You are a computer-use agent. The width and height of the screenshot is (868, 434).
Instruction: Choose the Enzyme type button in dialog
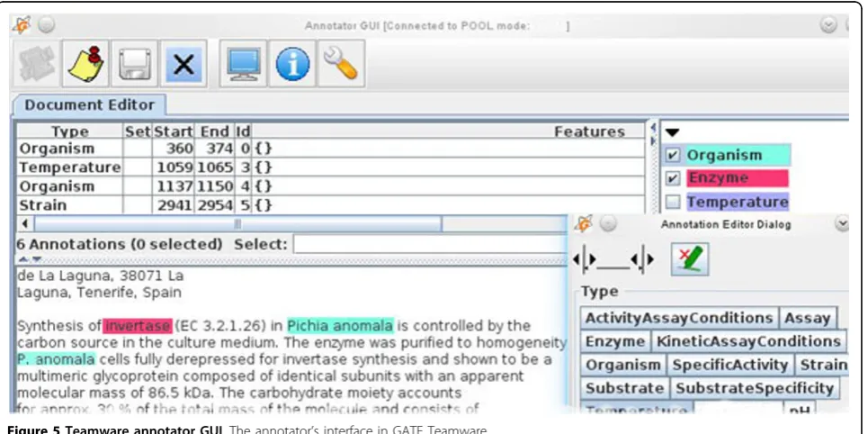tap(615, 342)
